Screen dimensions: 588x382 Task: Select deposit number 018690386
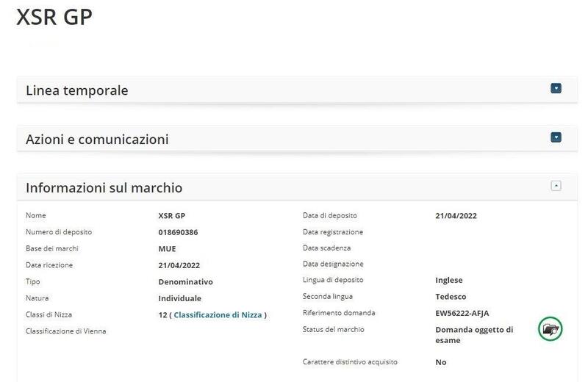coord(178,232)
